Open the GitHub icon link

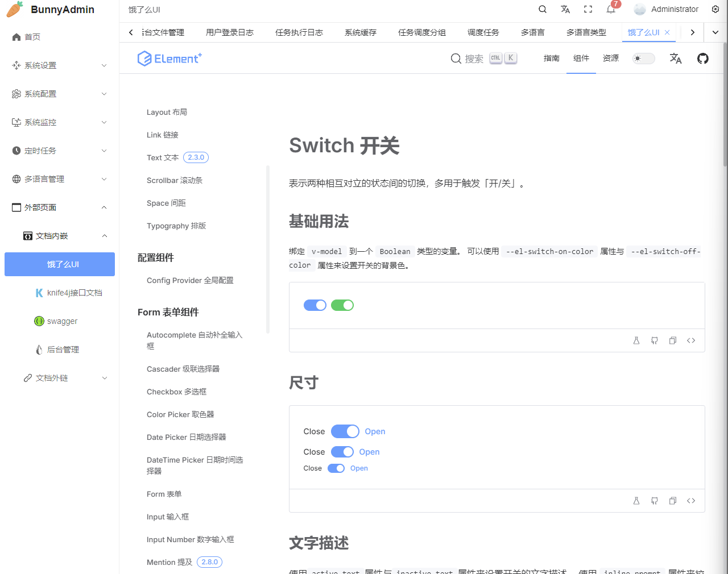coord(703,58)
